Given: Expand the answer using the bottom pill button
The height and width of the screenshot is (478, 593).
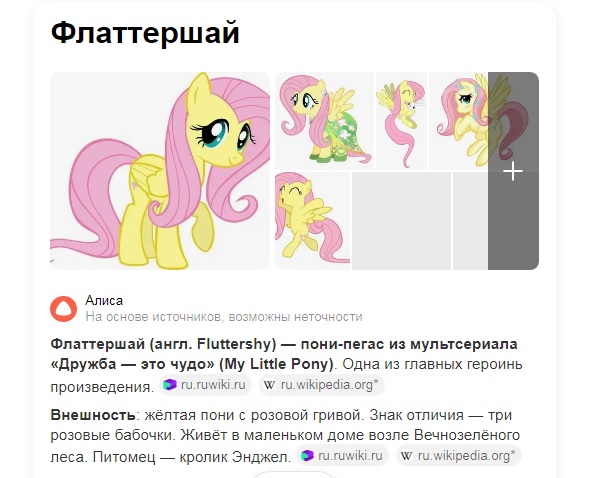Looking at the screenshot, I should (294, 475).
